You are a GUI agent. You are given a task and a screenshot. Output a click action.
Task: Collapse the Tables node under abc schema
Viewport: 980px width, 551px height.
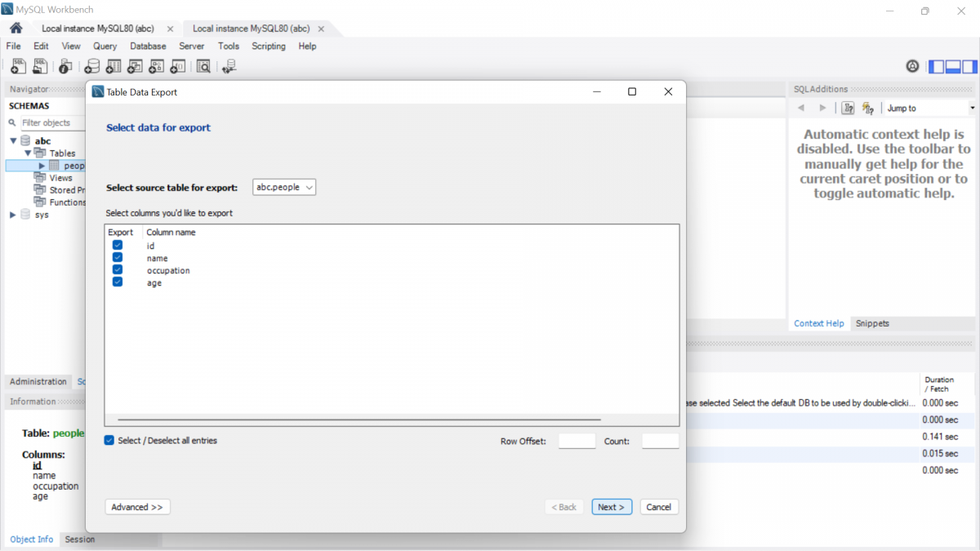coord(28,153)
